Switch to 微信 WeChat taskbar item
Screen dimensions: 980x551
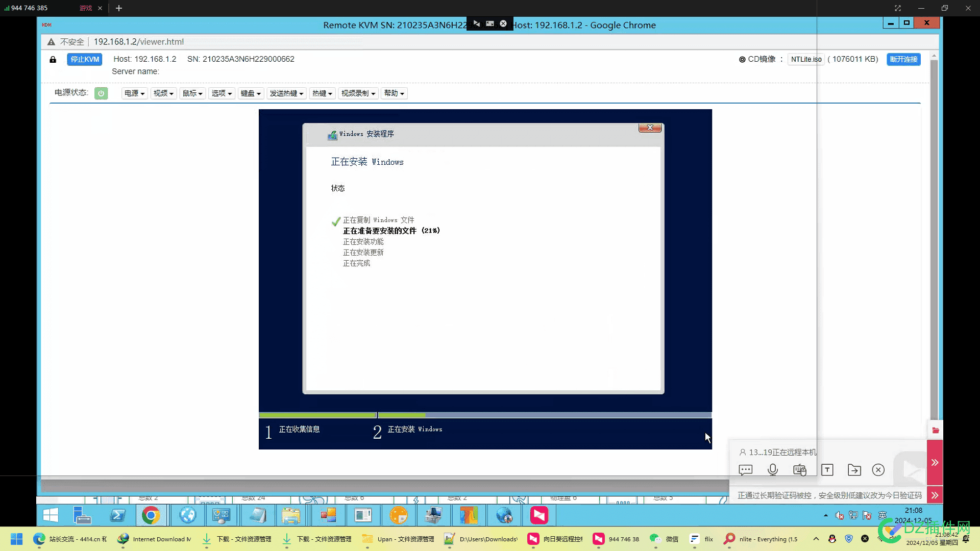point(664,539)
